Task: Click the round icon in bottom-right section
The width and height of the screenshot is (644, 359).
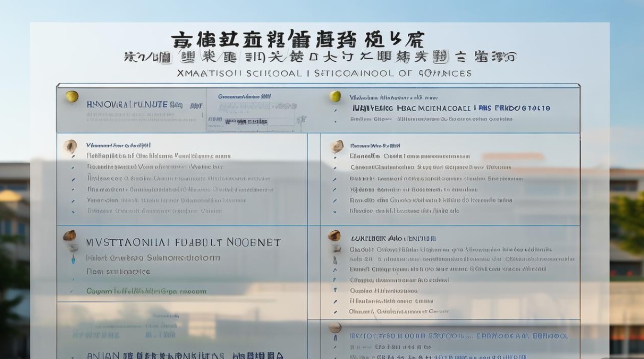Action: pos(335,328)
